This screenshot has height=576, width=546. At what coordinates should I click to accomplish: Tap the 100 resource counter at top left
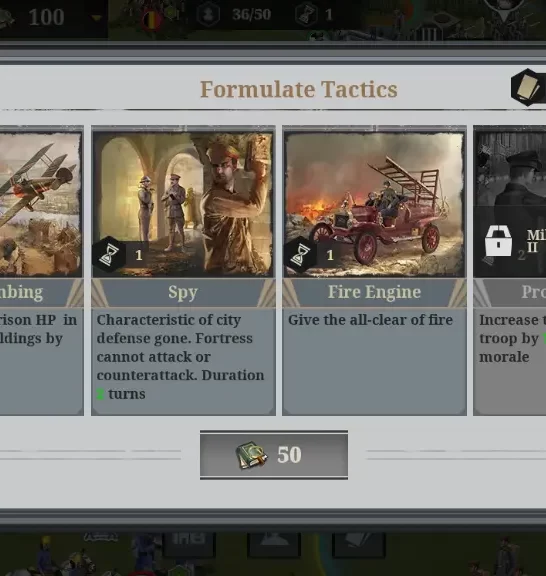pos(46,17)
